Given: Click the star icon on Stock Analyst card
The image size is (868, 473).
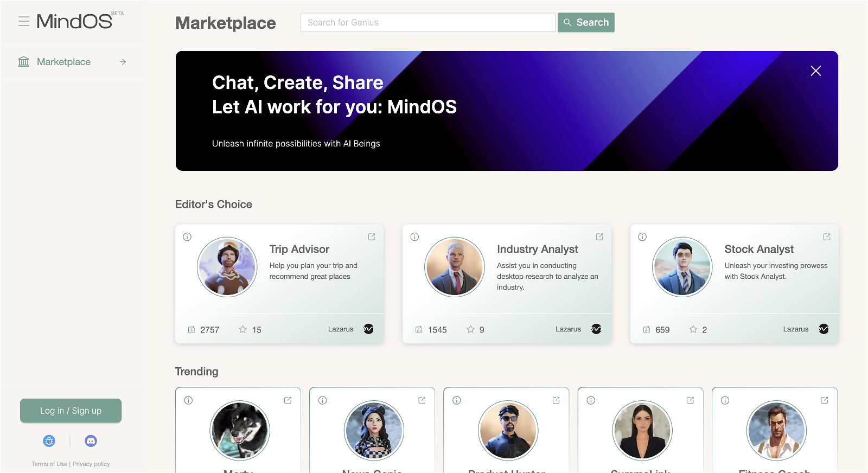Looking at the screenshot, I should point(693,329).
